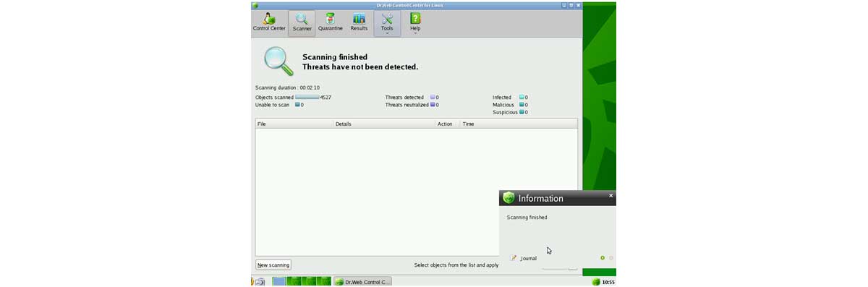This screenshot has height=287, width=868.
Task: Click the Infected color indicator
Action: 522,97
